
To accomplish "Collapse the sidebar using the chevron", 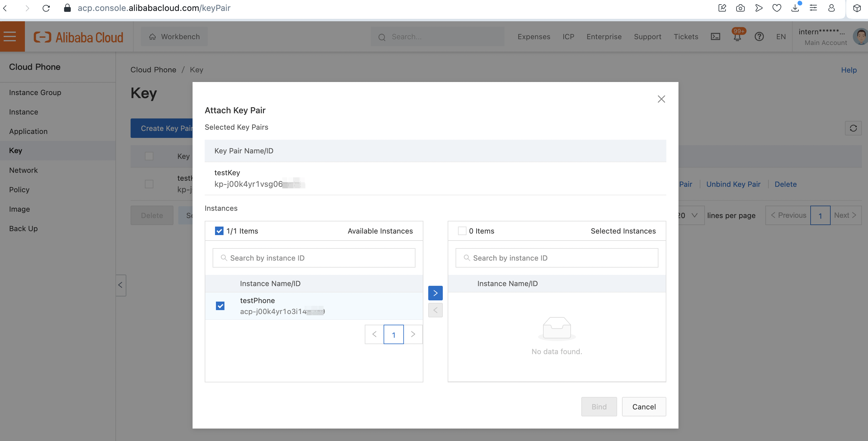I will 120,285.
